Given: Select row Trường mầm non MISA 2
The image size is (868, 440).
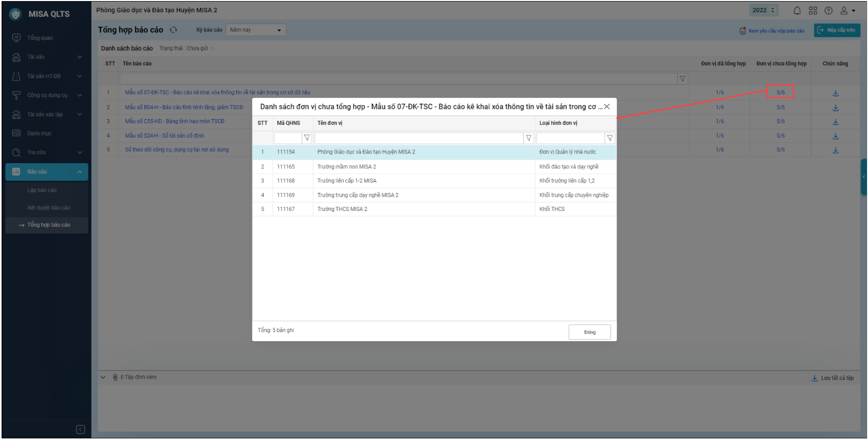Looking at the screenshot, I should click(x=435, y=167).
